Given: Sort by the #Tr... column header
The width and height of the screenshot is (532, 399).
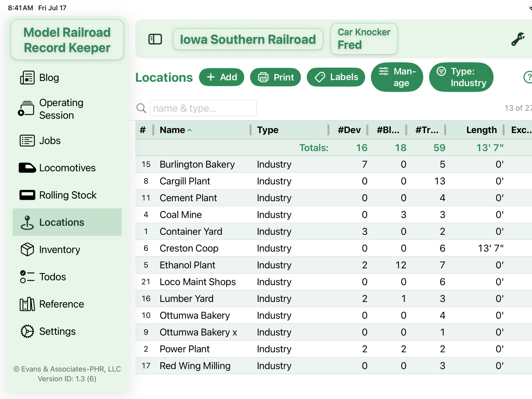Looking at the screenshot, I should (x=427, y=130).
